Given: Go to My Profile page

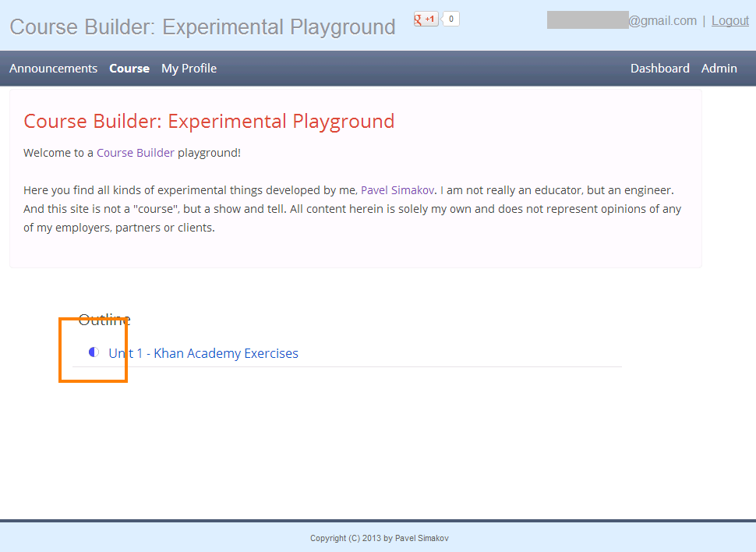Looking at the screenshot, I should tap(189, 69).
